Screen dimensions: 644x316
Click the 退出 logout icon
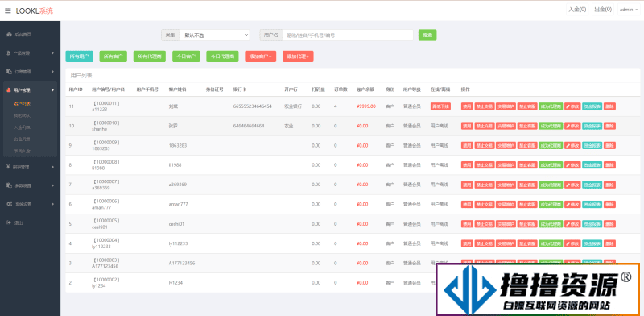(x=9, y=222)
